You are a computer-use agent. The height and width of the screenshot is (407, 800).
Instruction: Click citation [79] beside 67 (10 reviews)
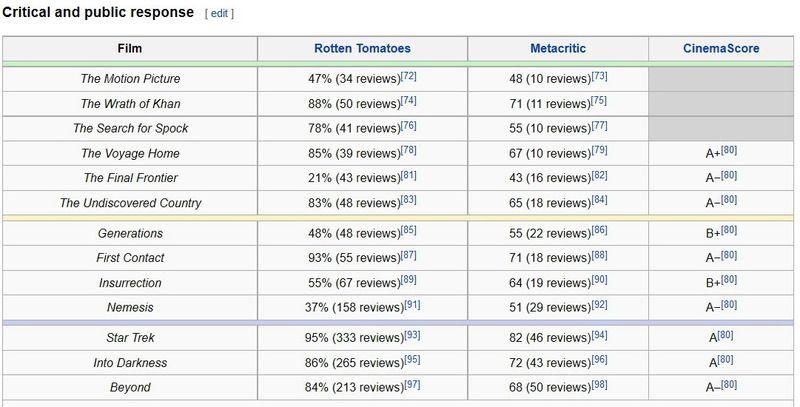click(x=599, y=150)
